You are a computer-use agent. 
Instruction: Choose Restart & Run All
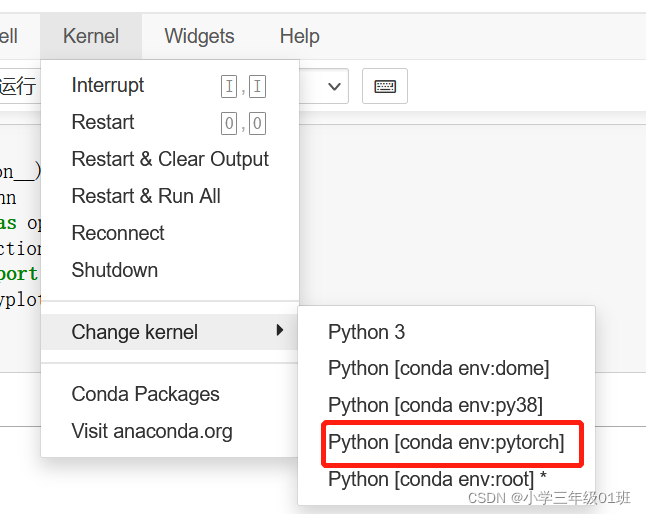coord(146,196)
